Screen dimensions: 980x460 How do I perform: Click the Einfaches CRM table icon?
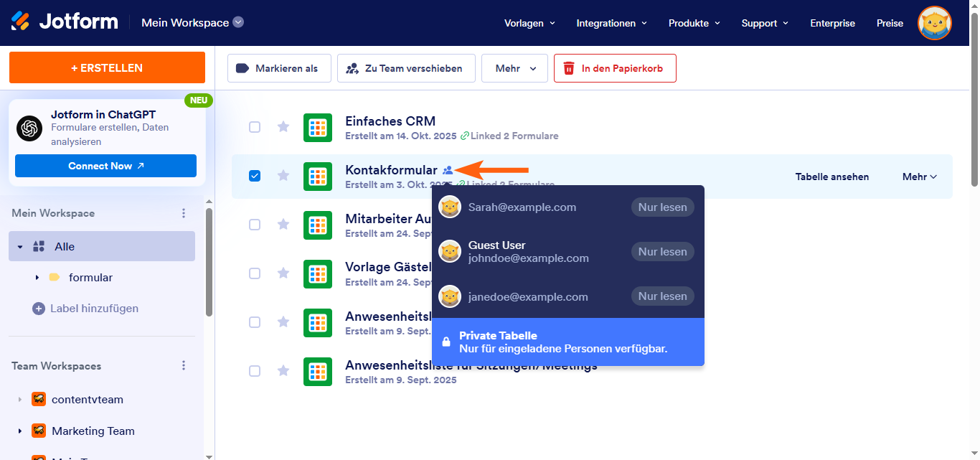(x=317, y=127)
